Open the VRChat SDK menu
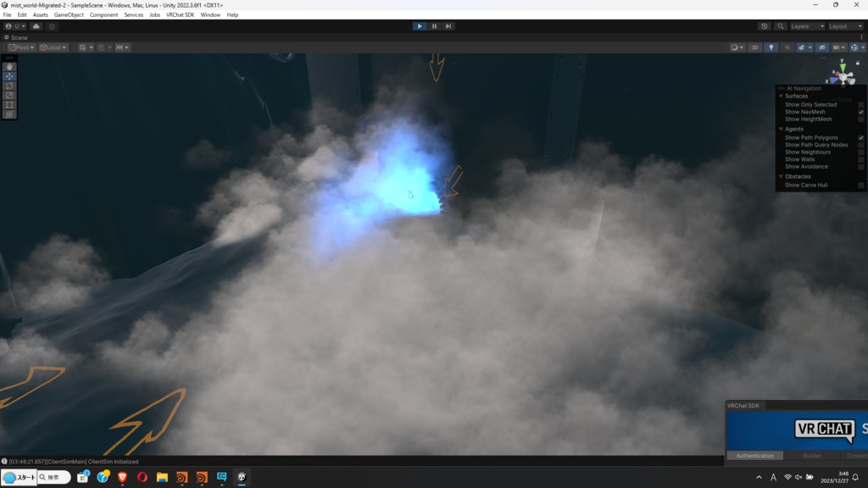This screenshot has width=868, height=488. point(180,15)
